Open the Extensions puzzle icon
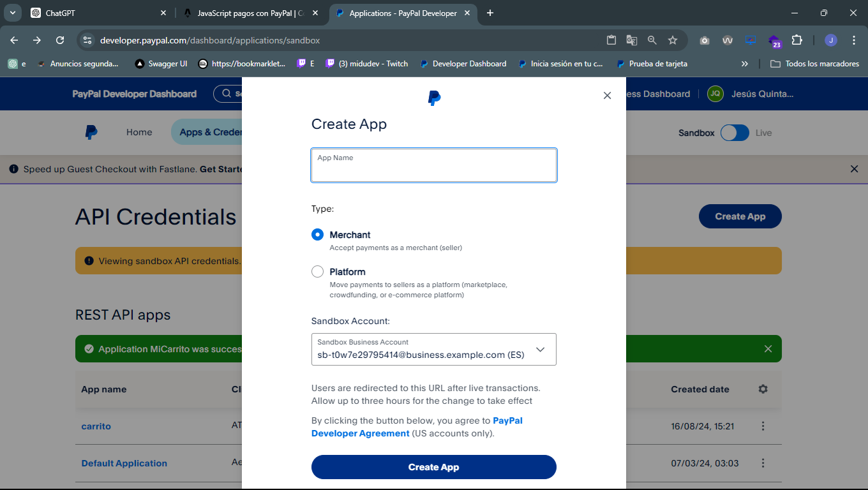This screenshot has height=490, width=868. [x=797, y=40]
